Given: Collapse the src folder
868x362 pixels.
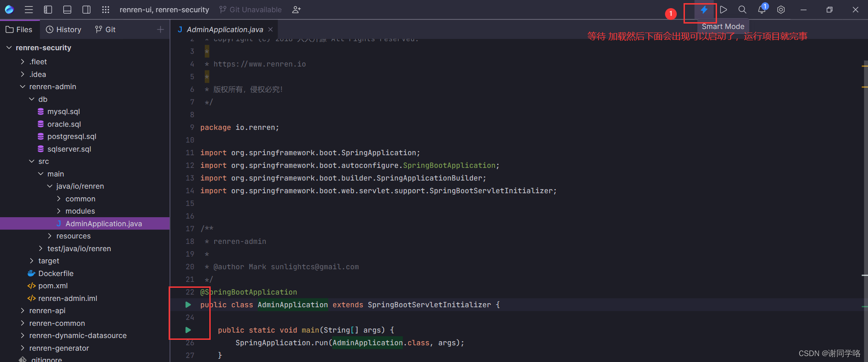Looking at the screenshot, I should (x=32, y=161).
